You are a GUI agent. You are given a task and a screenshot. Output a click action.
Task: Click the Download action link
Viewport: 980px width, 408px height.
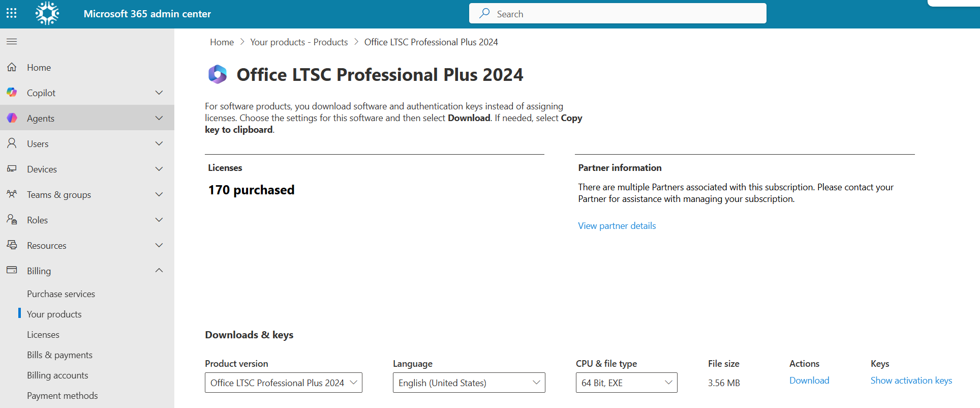click(809, 380)
